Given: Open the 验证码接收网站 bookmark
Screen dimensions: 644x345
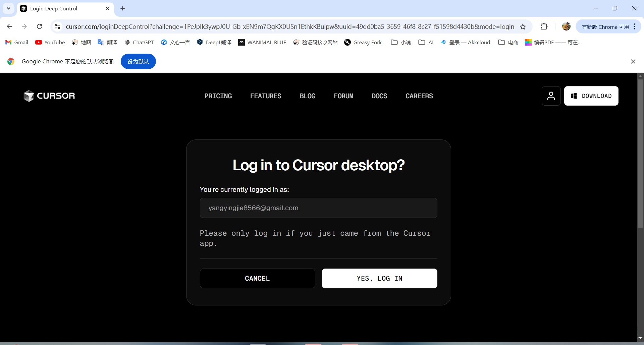Looking at the screenshot, I should (x=315, y=42).
